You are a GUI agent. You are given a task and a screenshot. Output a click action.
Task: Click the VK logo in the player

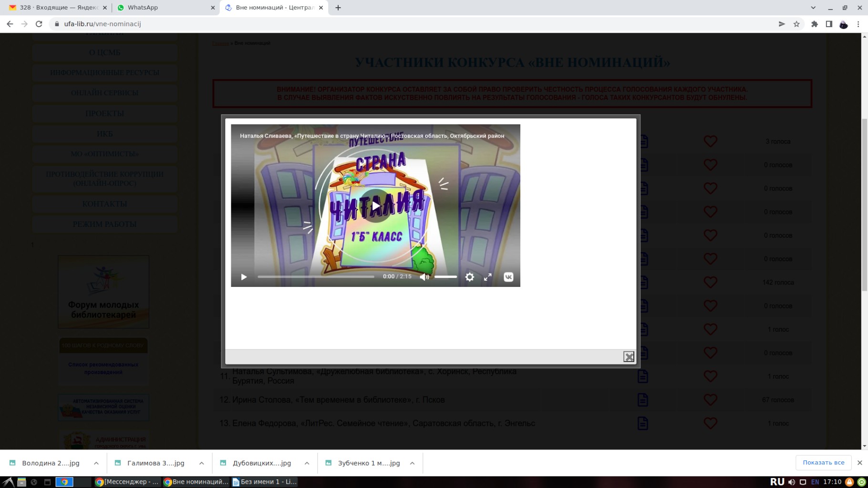[x=508, y=277]
